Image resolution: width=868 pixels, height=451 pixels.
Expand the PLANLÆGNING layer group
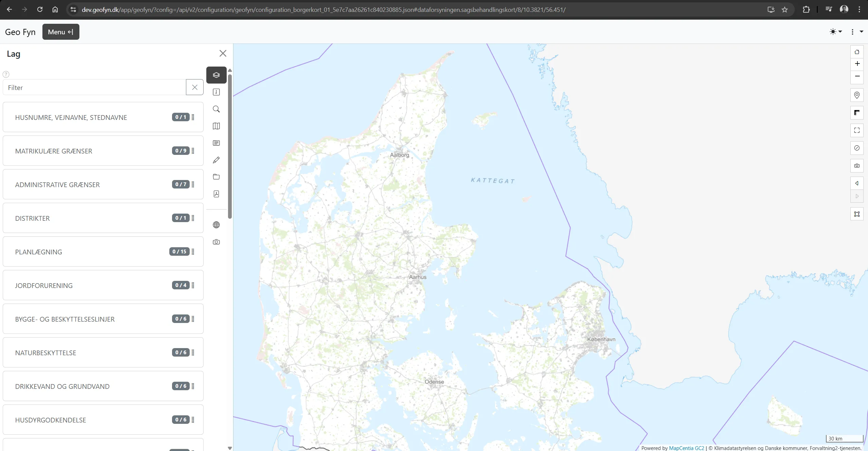point(38,252)
